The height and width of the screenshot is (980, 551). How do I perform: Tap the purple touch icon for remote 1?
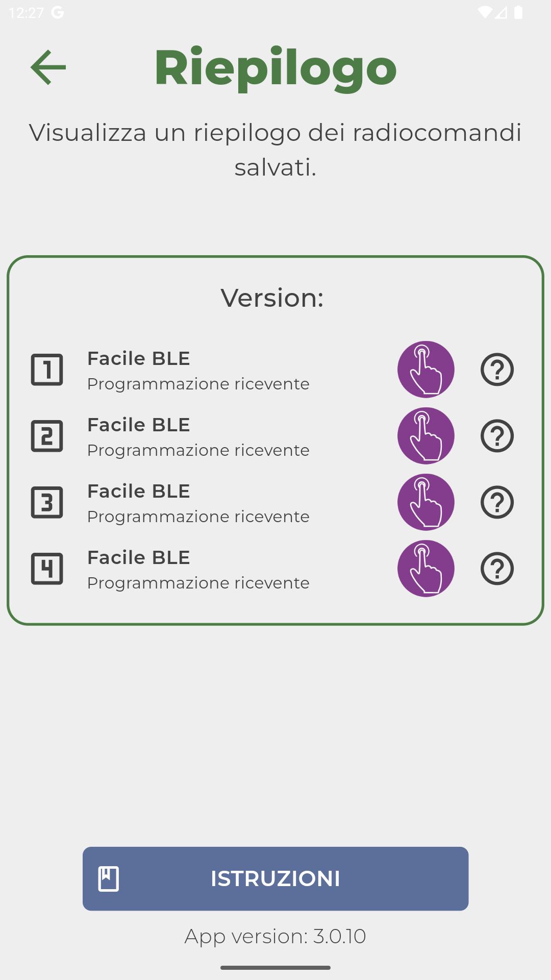coord(426,370)
